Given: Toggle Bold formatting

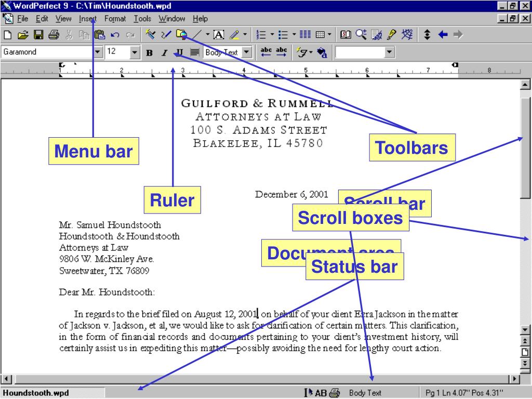Looking at the screenshot, I should [149, 52].
